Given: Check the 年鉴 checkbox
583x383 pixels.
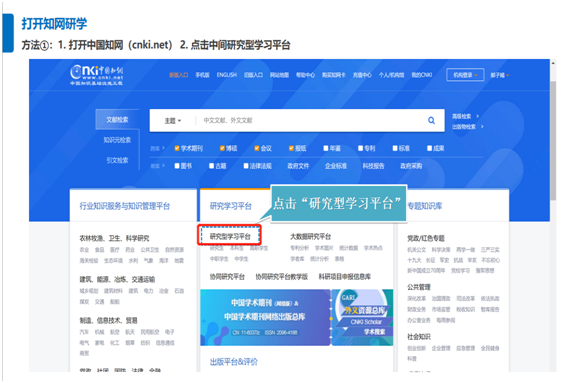Looking at the screenshot, I should click(x=326, y=148).
